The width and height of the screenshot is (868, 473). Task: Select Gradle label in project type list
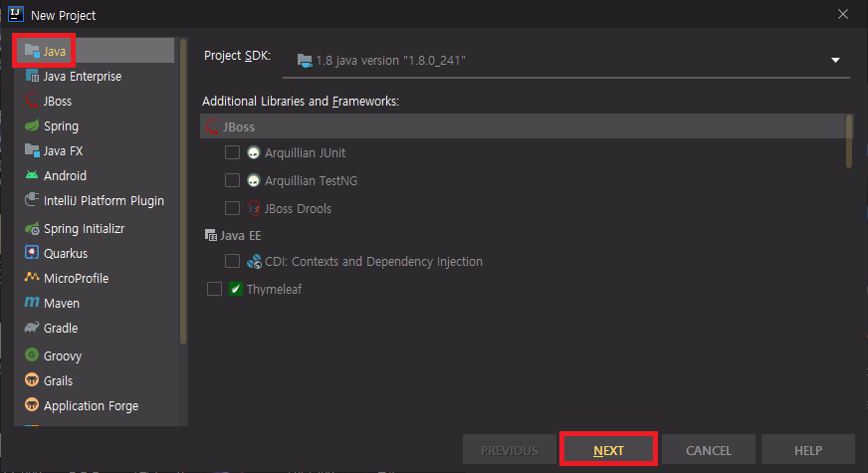click(61, 328)
